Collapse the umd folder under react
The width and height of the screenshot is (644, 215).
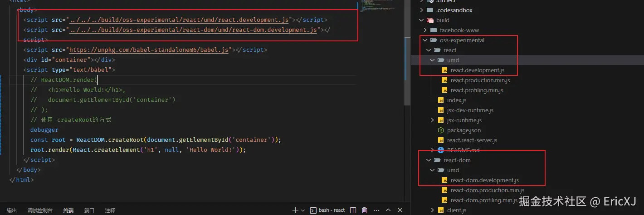pos(433,60)
